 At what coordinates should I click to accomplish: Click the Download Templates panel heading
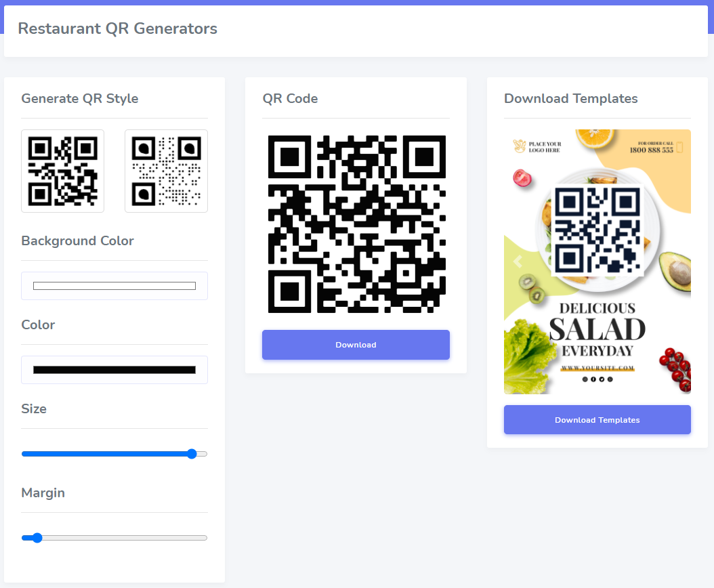click(570, 99)
